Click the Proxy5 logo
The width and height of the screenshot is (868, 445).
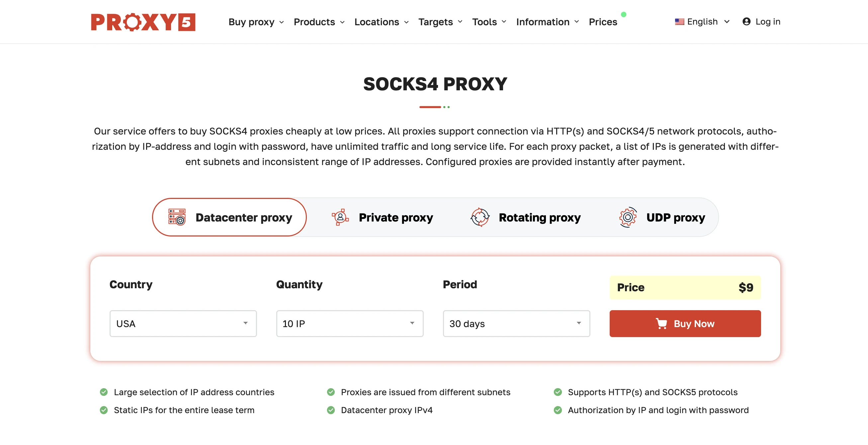coord(143,22)
